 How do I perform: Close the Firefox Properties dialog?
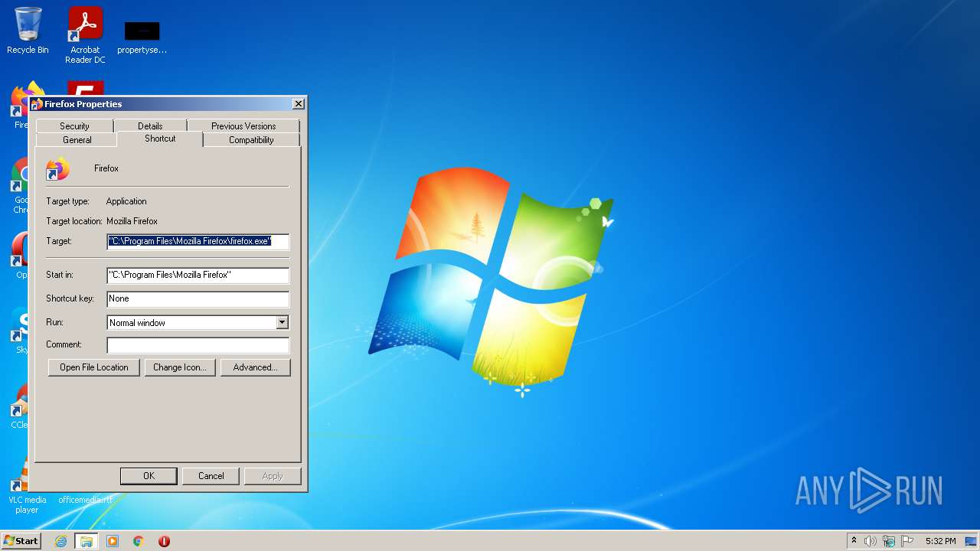[x=299, y=104]
